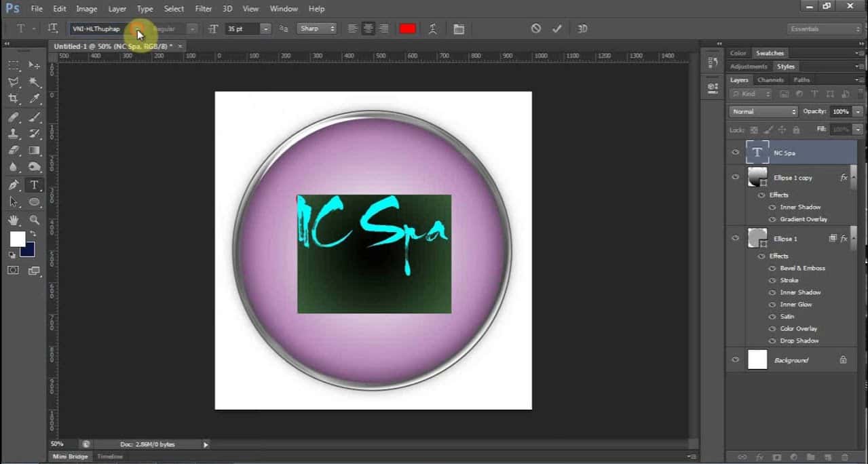Open the blend mode Normal dropdown
This screenshot has height=464, width=868.
coord(763,111)
